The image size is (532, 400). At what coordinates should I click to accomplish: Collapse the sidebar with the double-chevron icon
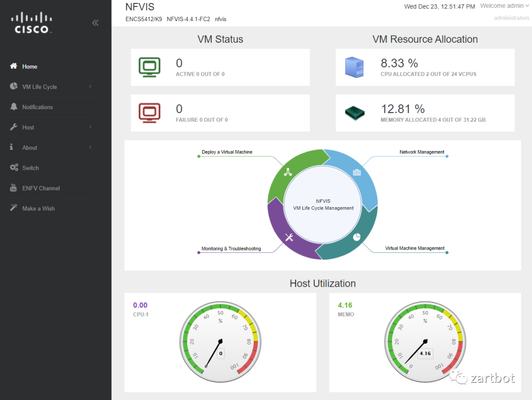coord(96,23)
